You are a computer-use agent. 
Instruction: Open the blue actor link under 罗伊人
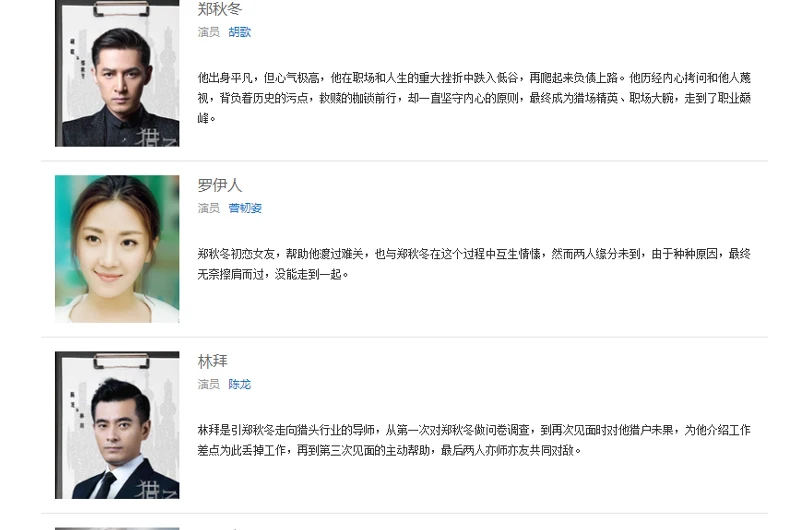[245, 208]
